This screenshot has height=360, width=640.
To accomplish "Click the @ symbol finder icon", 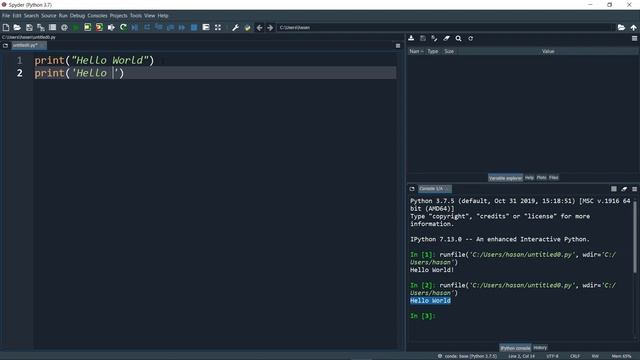I will 64,27.
